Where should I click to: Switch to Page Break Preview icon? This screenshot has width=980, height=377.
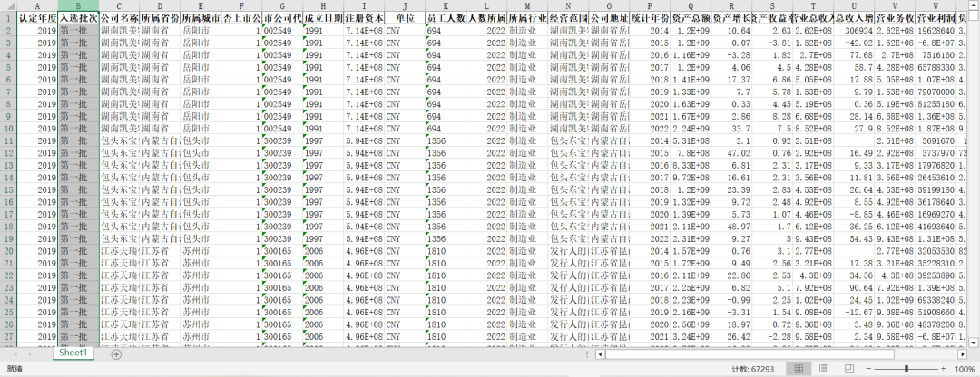point(848,369)
